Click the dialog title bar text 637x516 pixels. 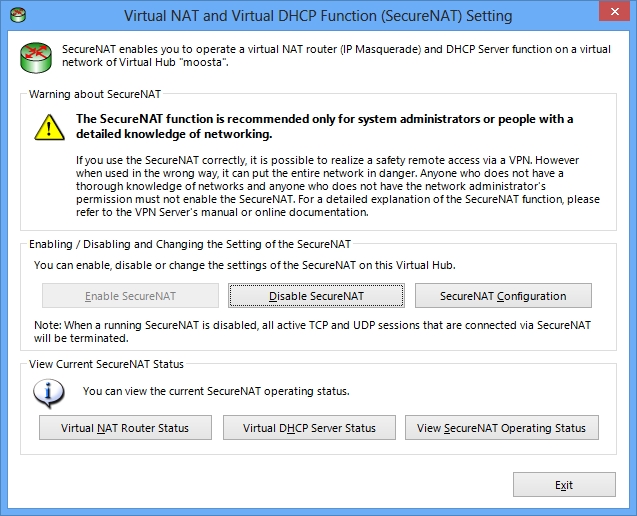318,16
